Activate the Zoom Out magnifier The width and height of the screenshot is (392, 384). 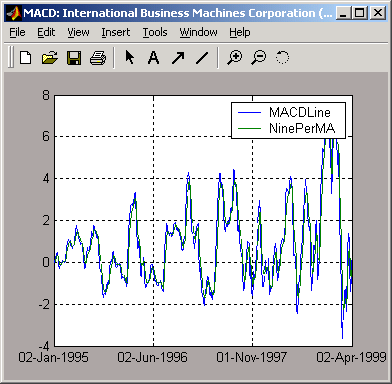coord(259,58)
